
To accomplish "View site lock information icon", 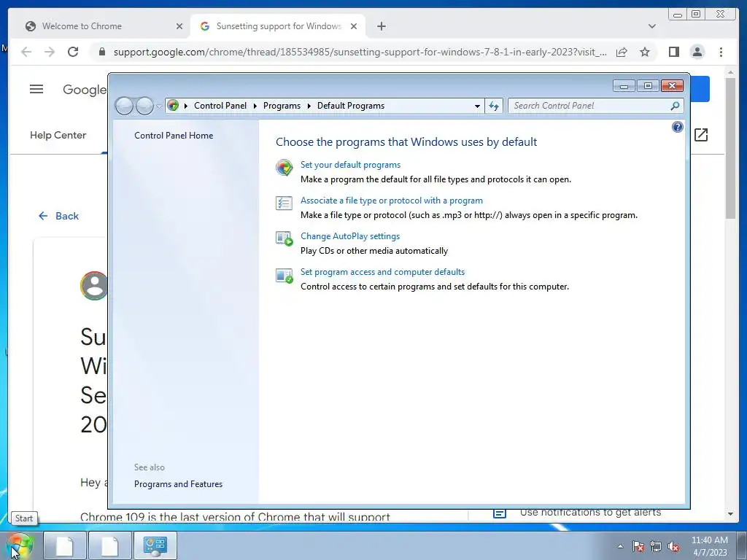I will [101, 52].
